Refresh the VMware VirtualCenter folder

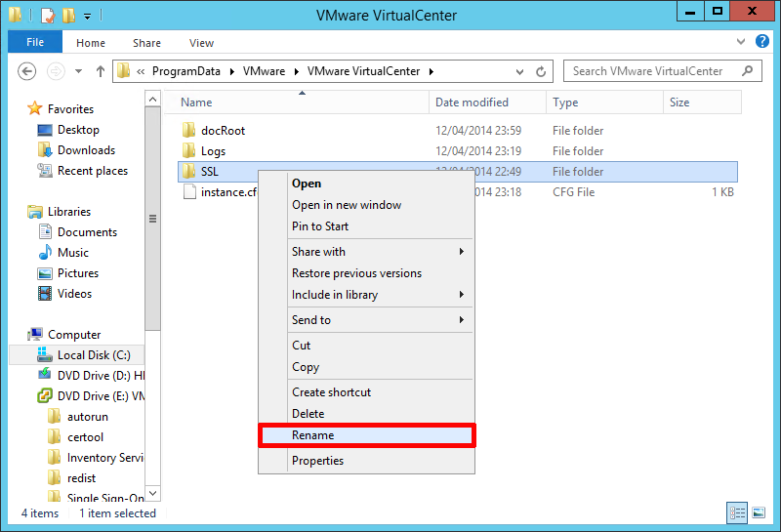[x=541, y=71]
